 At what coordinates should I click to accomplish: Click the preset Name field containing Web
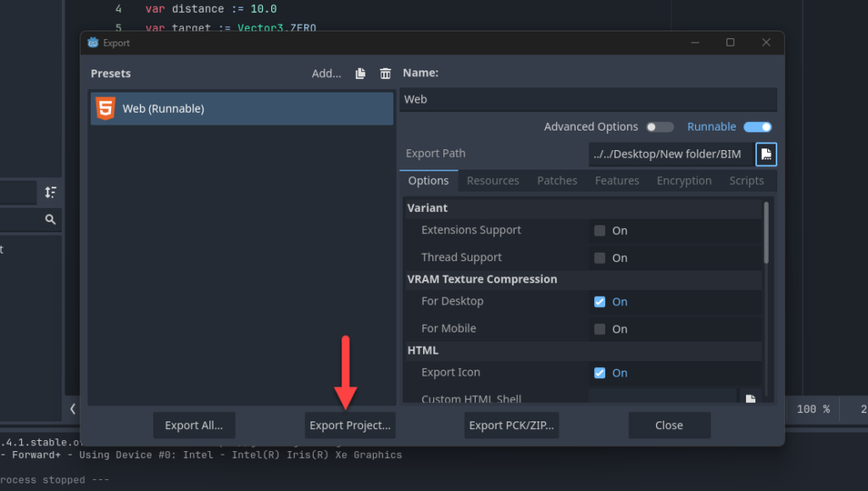pyautogui.click(x=588, y=99)
